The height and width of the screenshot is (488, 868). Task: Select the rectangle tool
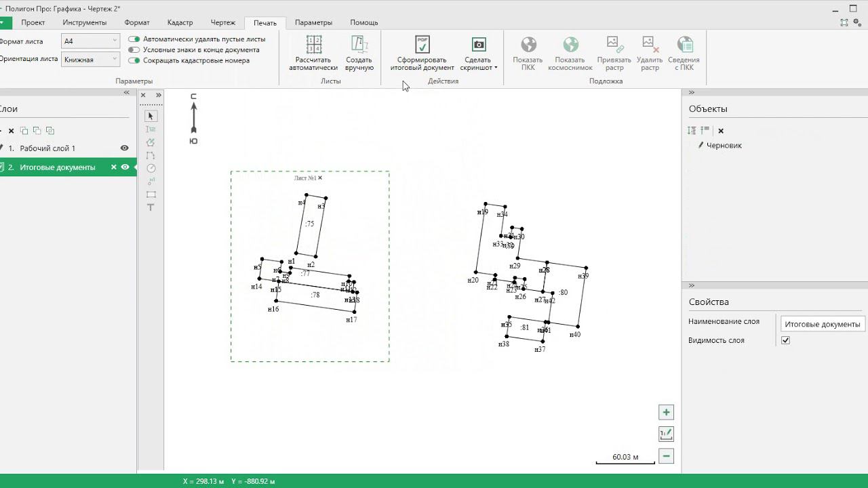point(151,195)
